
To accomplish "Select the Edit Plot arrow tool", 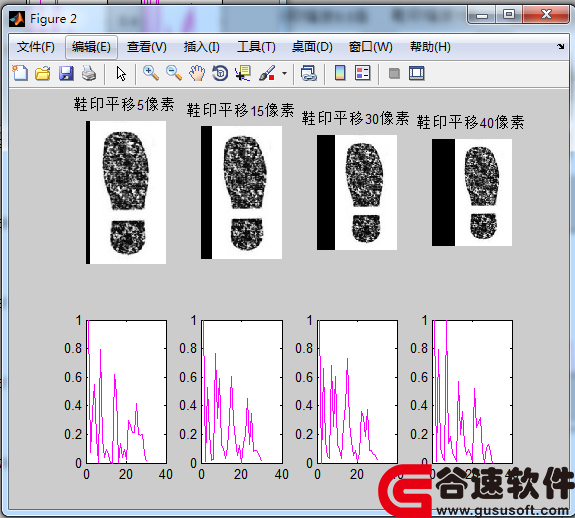I will point(121,73).
